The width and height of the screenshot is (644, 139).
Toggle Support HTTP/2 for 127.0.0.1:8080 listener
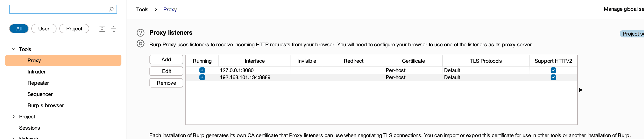tap(553, 70)
